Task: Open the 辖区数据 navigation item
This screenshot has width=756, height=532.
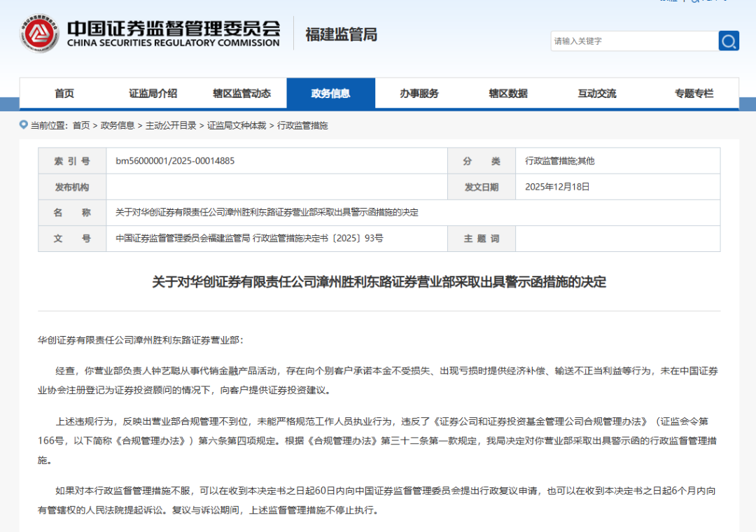Action: point(507,92)
